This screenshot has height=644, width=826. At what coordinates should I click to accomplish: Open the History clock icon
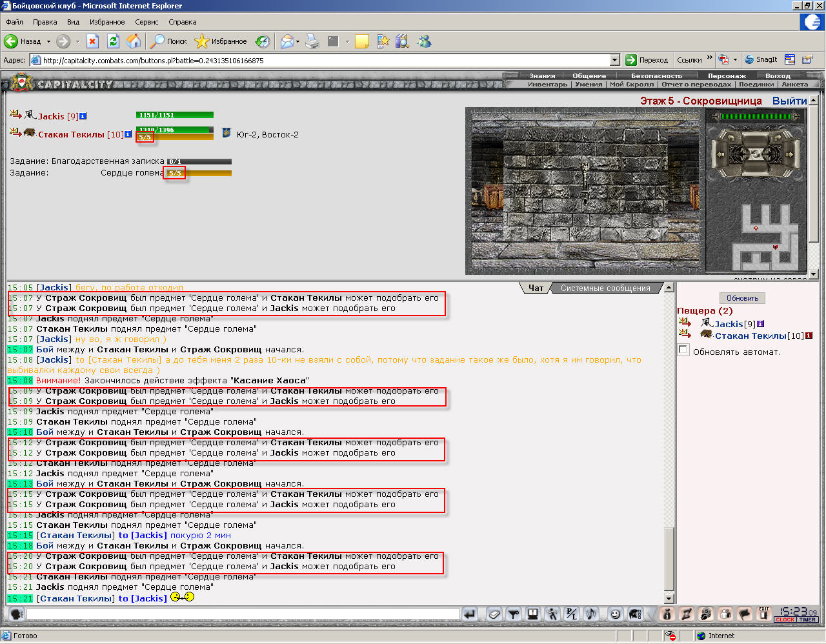263,41
